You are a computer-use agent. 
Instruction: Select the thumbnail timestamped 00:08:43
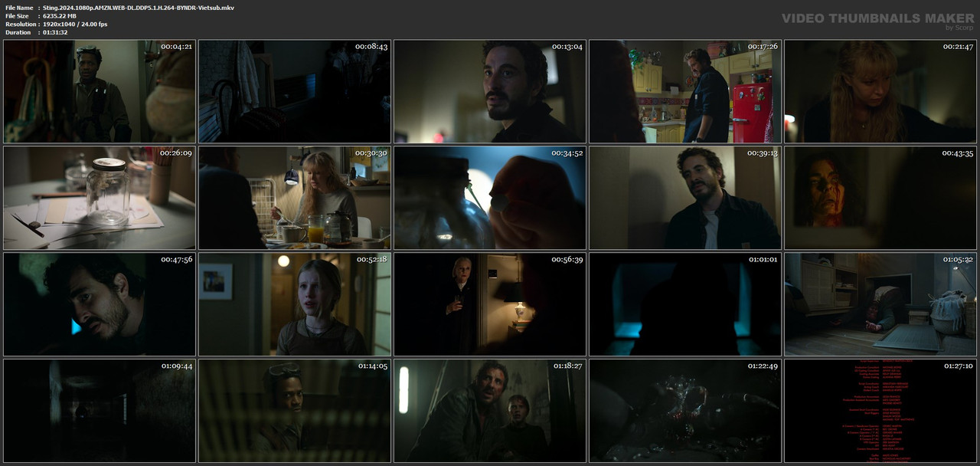point(295,92)
